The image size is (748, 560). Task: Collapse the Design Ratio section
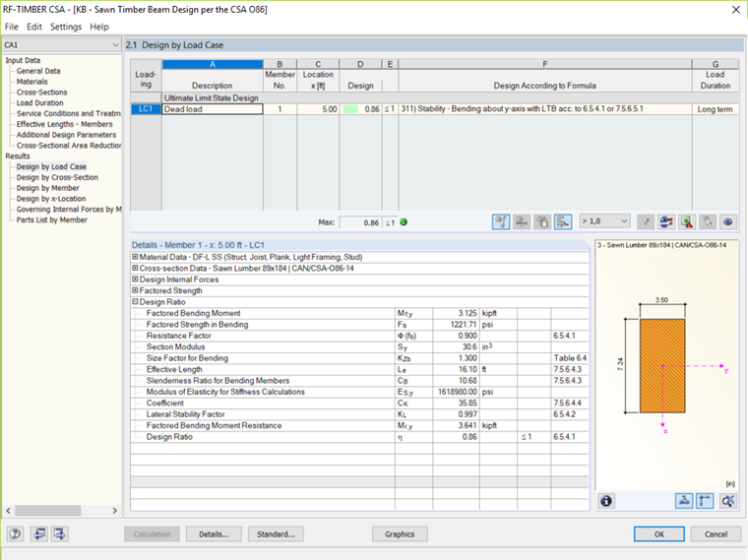click(135, 302)
